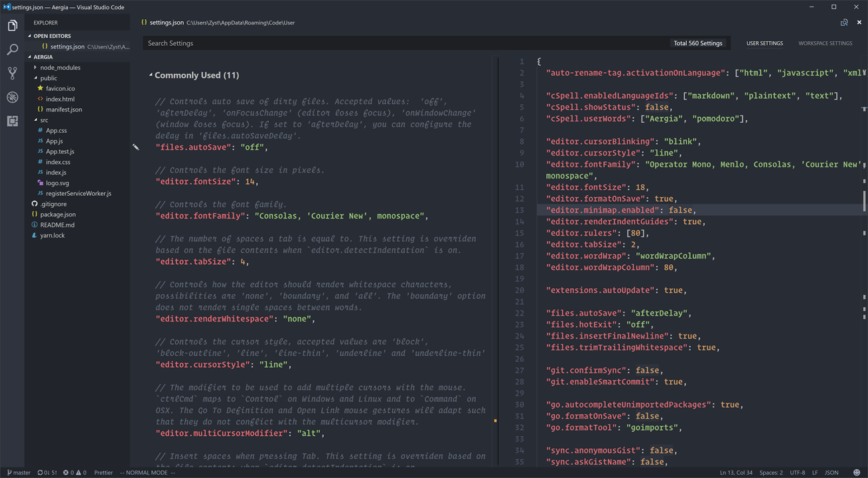The image size is (868, 478).
Task: Open registerServiceWorker.js file
Action: [78, 194]
